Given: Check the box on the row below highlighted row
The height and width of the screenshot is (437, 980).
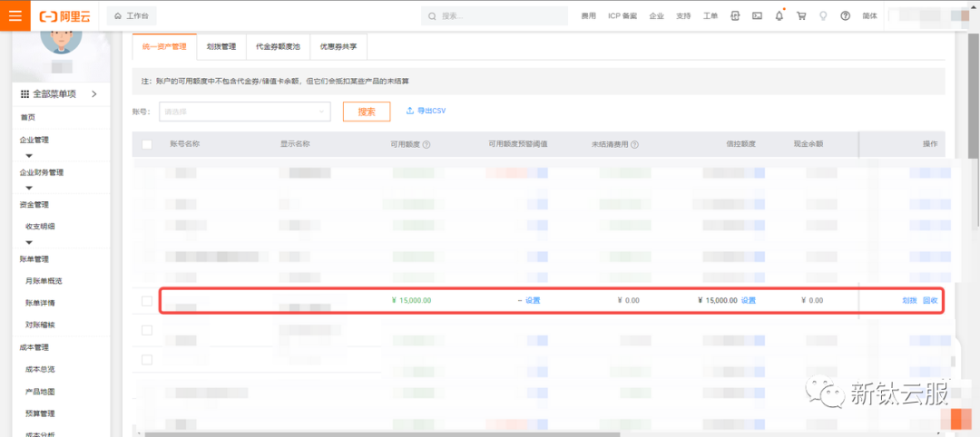Looking at the screenshot, I should 147,331.
